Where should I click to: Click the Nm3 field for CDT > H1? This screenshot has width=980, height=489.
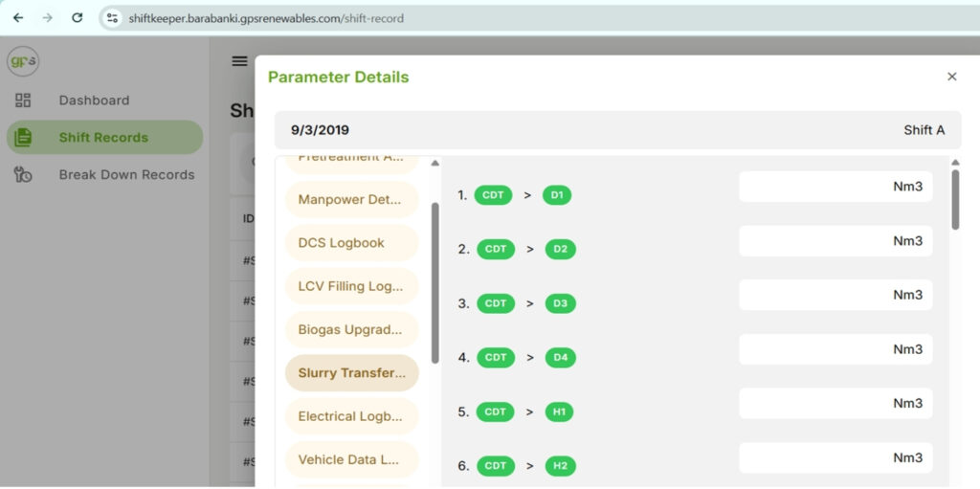pos(835,404)
